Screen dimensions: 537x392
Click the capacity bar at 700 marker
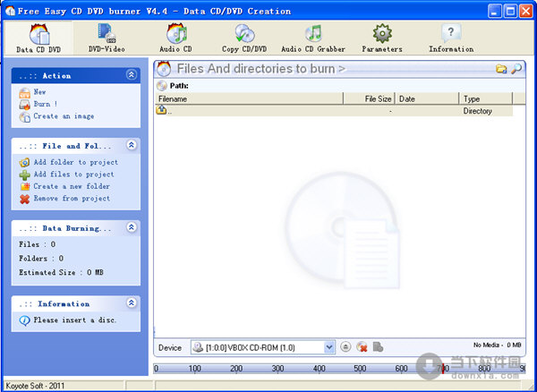point(443,369)
